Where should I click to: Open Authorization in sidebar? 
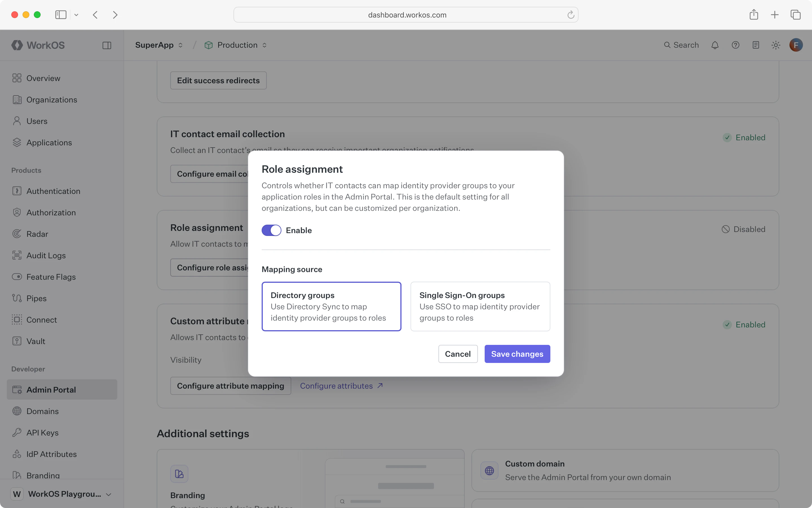62,212
